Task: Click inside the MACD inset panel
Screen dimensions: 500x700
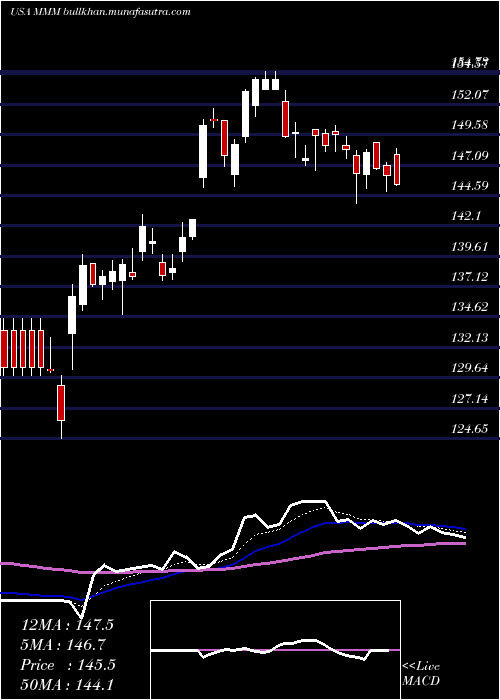Action: (275, 650)
